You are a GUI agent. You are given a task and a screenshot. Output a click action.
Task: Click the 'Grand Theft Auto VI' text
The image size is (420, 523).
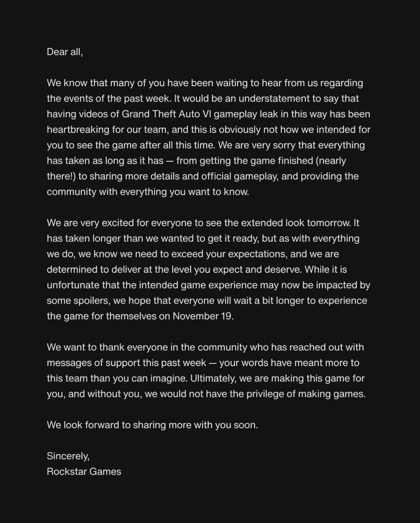point(167,114)
